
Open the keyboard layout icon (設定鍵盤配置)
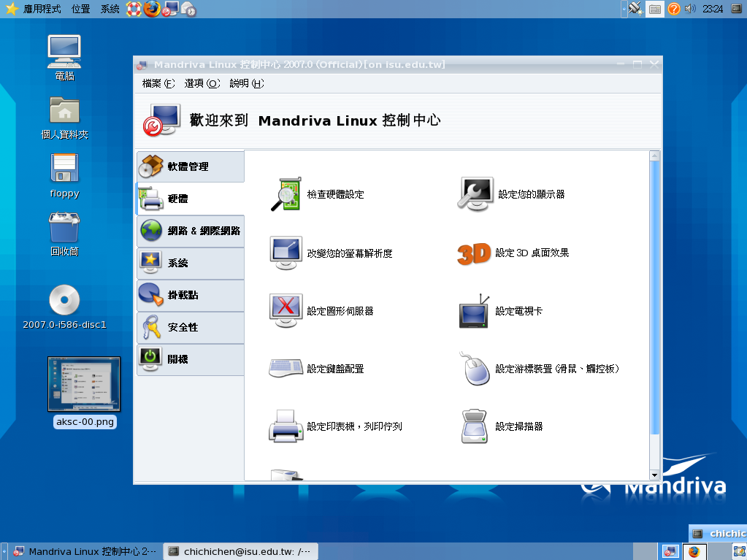[285, 369]
